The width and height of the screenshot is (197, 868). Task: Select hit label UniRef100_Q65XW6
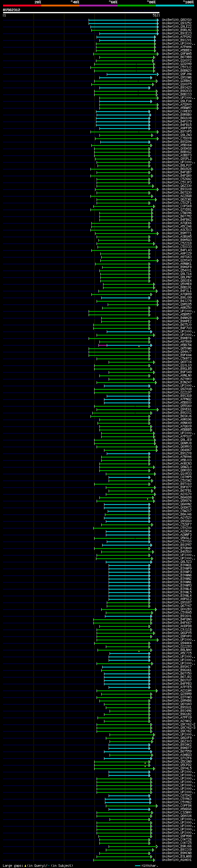177,349
